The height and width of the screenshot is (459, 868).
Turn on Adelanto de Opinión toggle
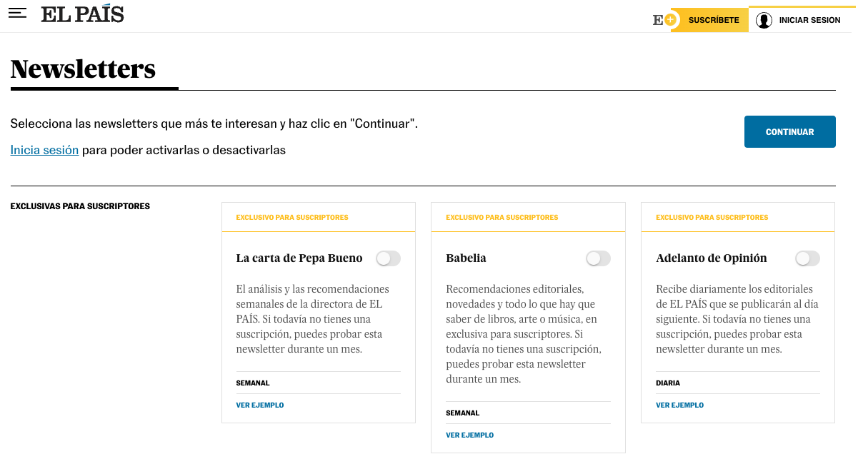click(807, 258)
